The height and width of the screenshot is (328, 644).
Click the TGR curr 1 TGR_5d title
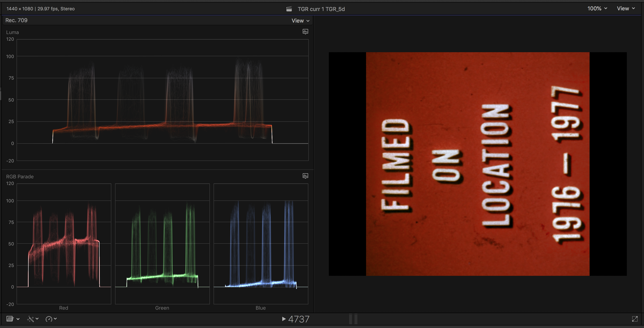coord(321,9)
